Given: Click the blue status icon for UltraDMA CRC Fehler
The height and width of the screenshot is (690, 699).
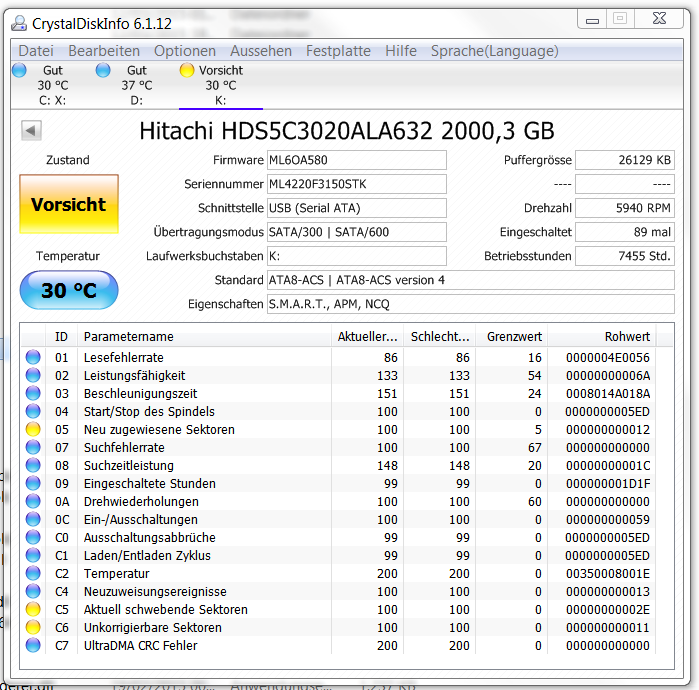Looking at the screenshot, I should [33, 645].
